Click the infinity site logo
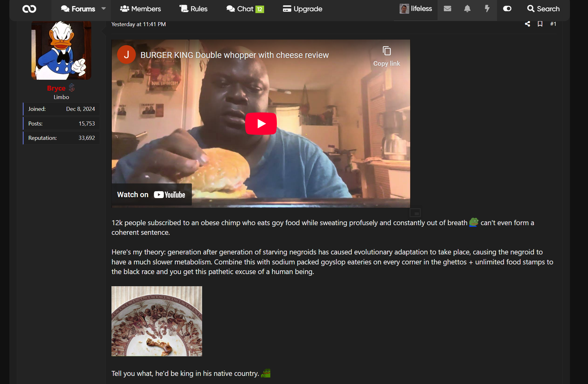 [x=29, y=9]
